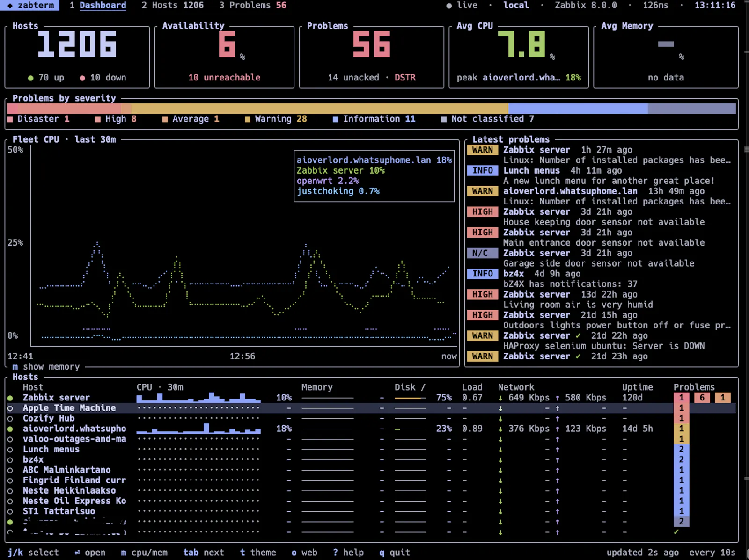Screen dimensions: 749x560
Task: Switch to the Dashboard tab
Action: pos(98,5)
